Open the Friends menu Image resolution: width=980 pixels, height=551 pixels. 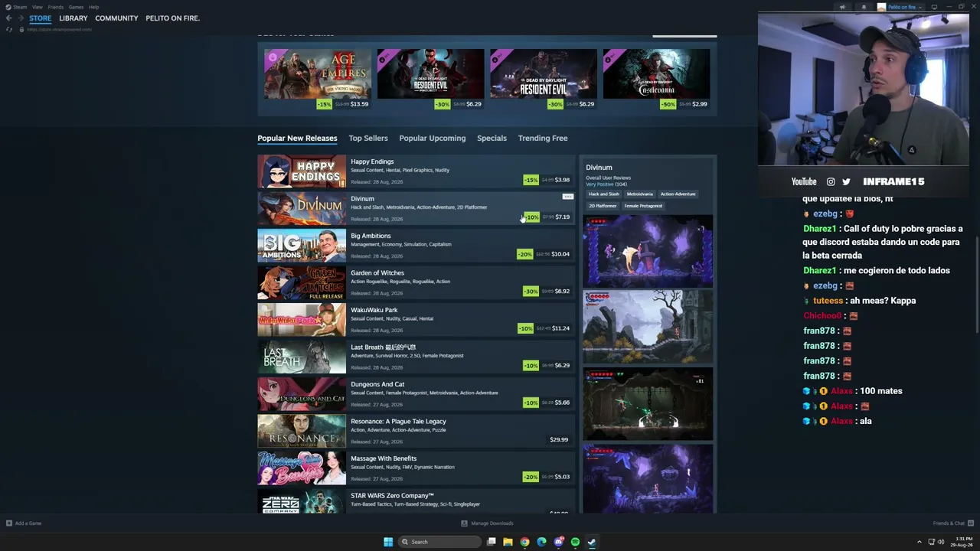[x=56, y=7]
